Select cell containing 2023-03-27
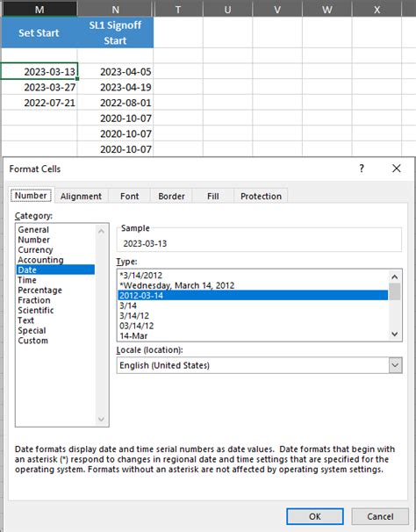This screenshot has height=532, width=416. click(x=39, y=87)
